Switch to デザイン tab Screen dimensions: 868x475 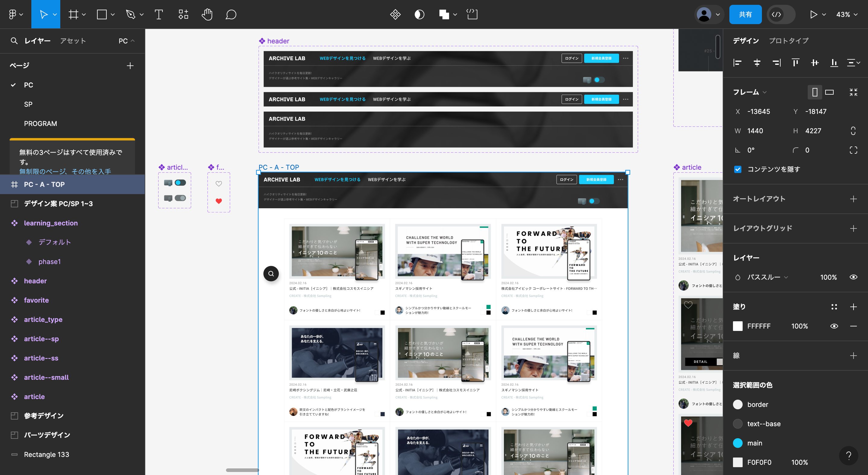pos(746,41)
